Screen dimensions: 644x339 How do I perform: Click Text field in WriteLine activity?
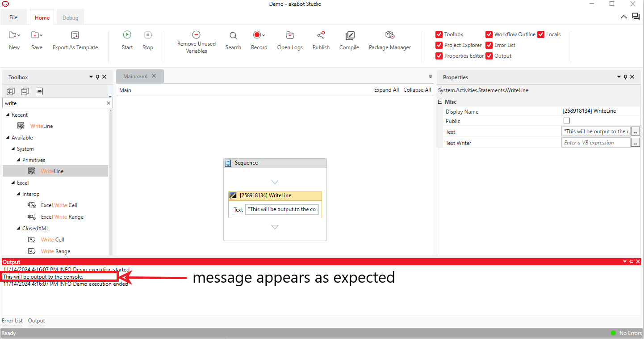tap(282, 209)
